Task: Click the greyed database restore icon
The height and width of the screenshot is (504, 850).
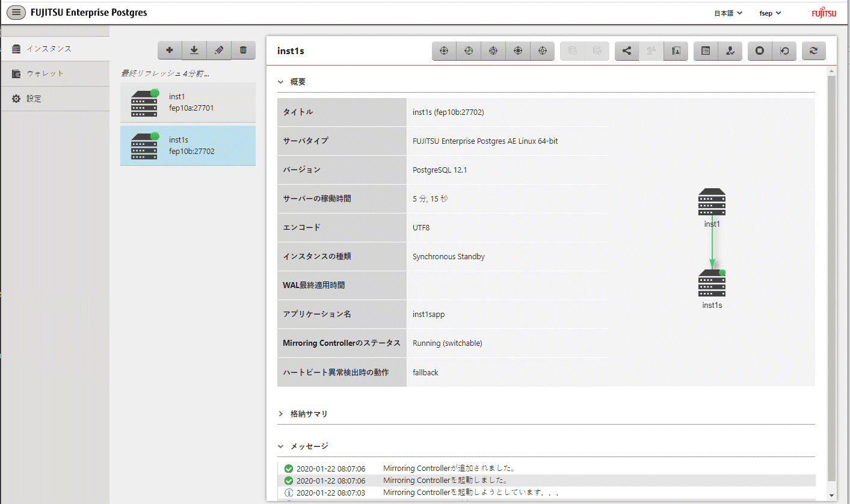Action: pos(597,51)
